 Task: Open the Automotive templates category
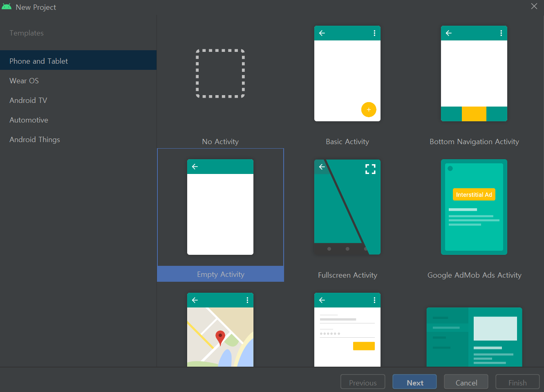pos(78,120)
